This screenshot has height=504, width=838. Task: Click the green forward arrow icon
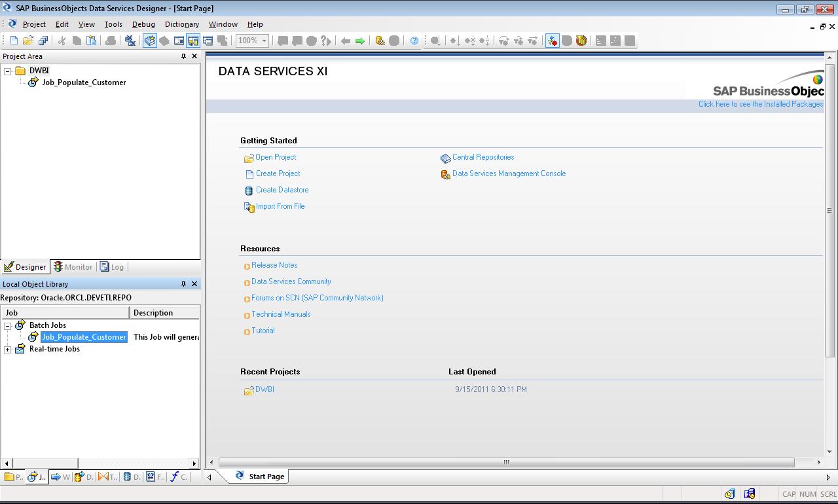coord(360,41)
